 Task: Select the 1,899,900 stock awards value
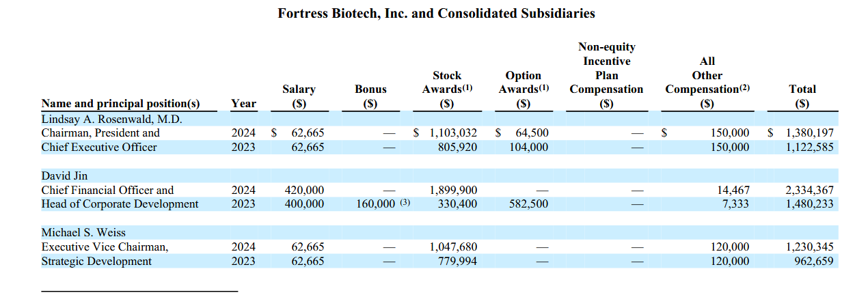454,191
